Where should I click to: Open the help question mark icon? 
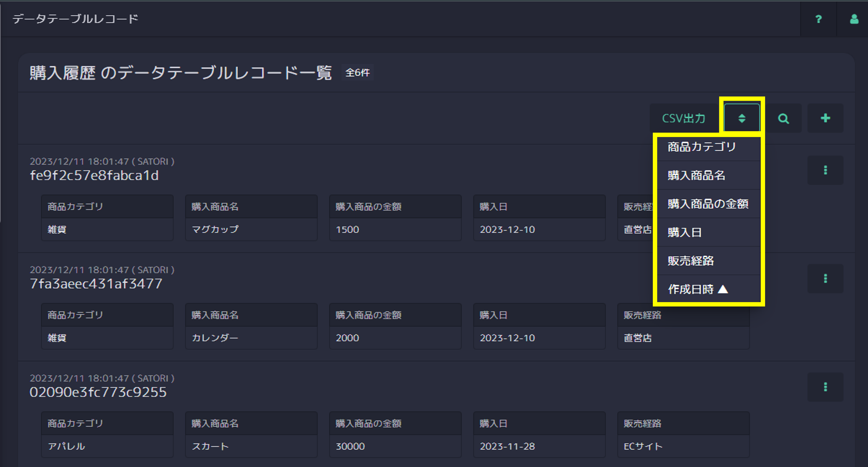pyautogui.click(x=818, y=19)
